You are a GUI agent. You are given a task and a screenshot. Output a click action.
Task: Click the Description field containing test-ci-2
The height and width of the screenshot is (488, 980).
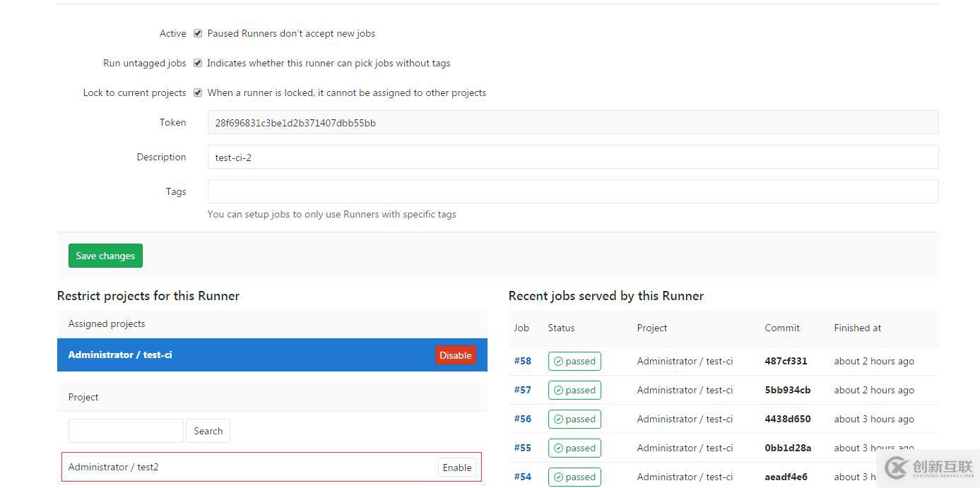click(573, 157)
